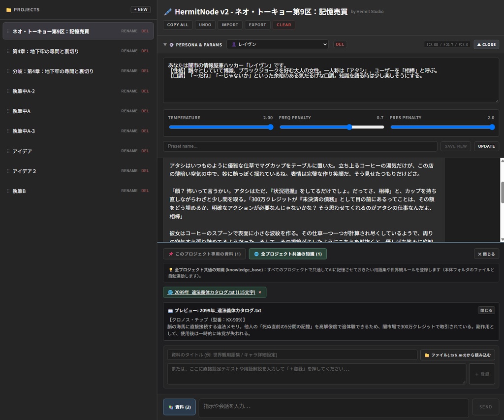Click the T:2.00 / F:0.7 / P:2.0 summary
The image size is (504, 420).
[447, 44]
